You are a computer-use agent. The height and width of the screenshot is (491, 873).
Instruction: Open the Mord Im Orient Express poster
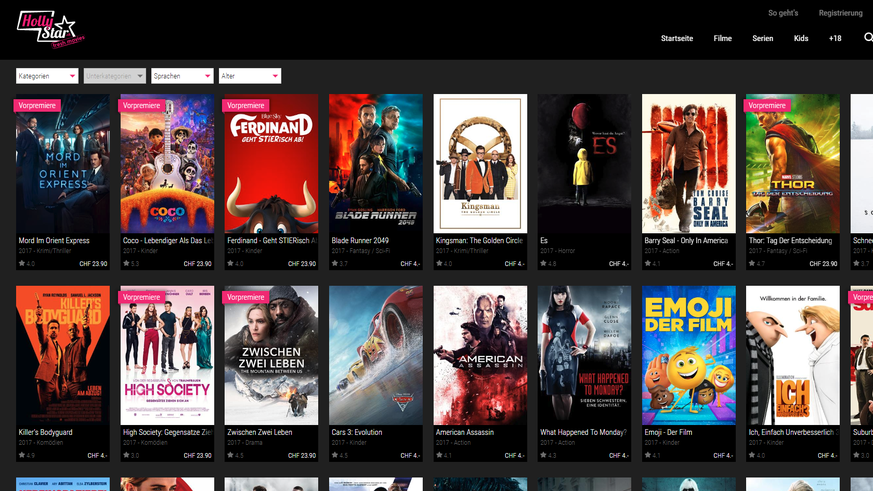coord(62,163)
